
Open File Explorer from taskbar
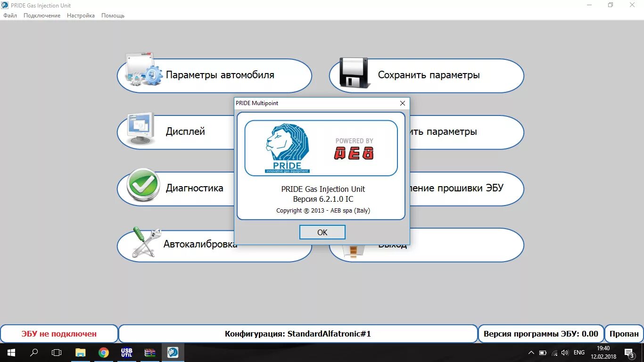(x=81, y=353)
